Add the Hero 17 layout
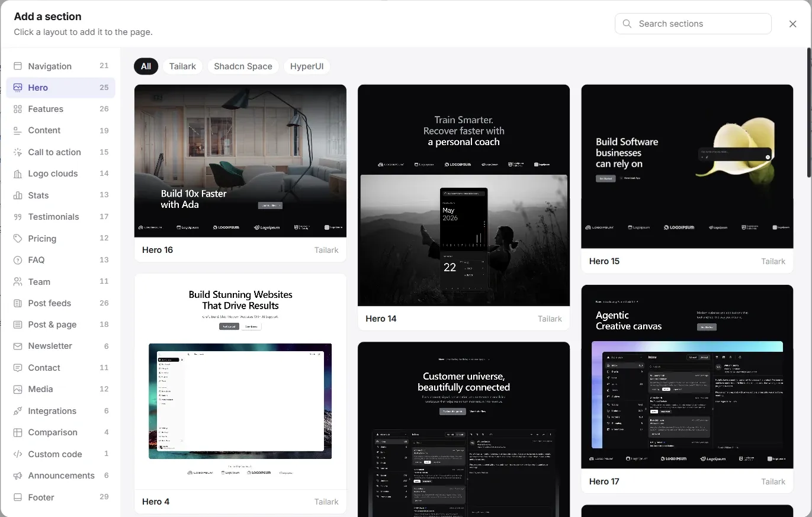The image size is (812, 517). coord(687,389)
